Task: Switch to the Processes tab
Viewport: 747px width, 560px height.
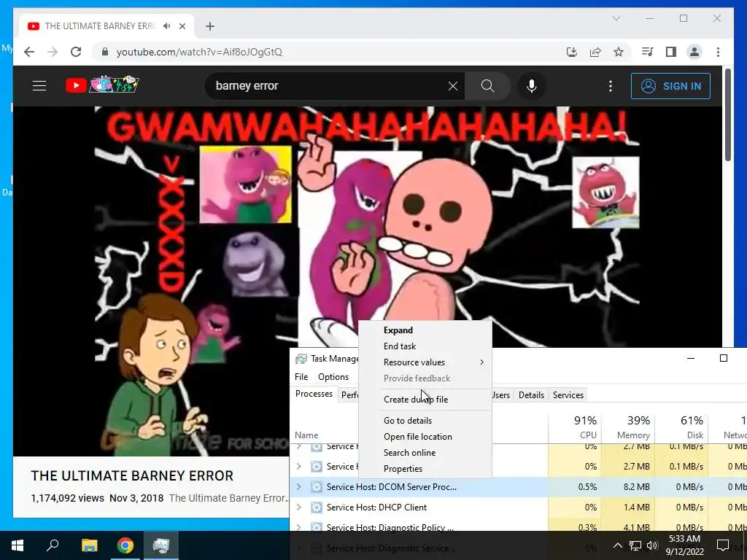Action: click(314, 394)
